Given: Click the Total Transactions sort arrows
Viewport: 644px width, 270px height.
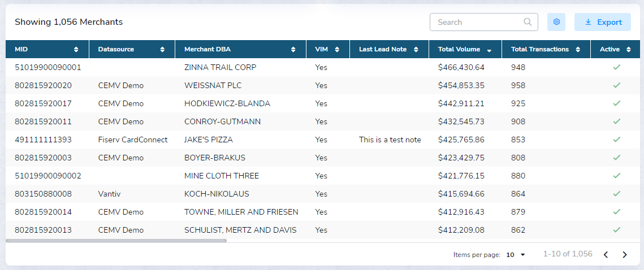Looking at the screenshot, I should [578, 50].
